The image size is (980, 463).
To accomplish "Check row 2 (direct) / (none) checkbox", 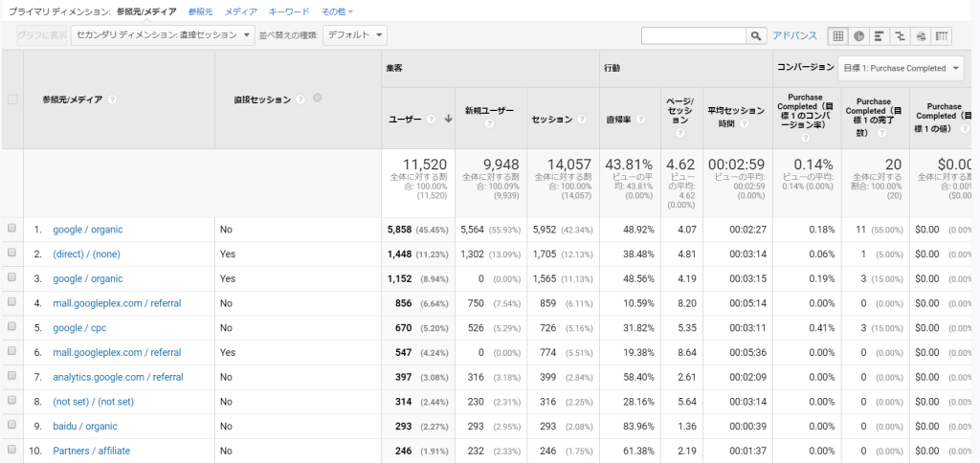I will click(x=11, y=254).
